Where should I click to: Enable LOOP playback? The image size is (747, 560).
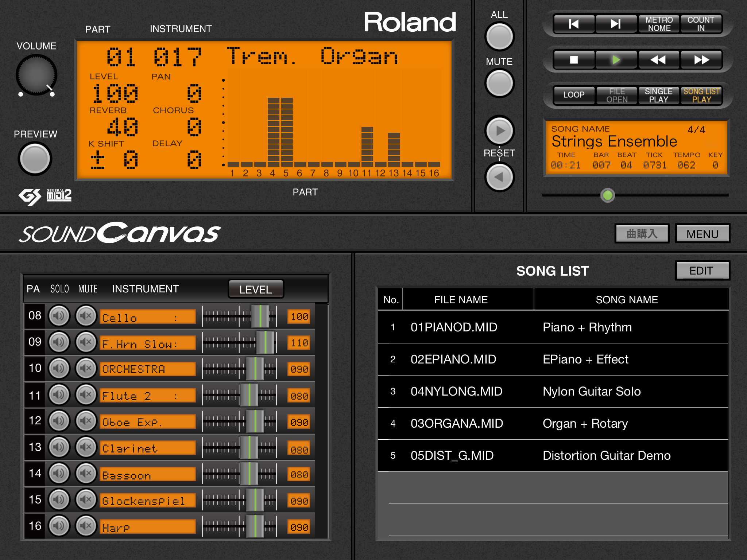tap(574, 95)
